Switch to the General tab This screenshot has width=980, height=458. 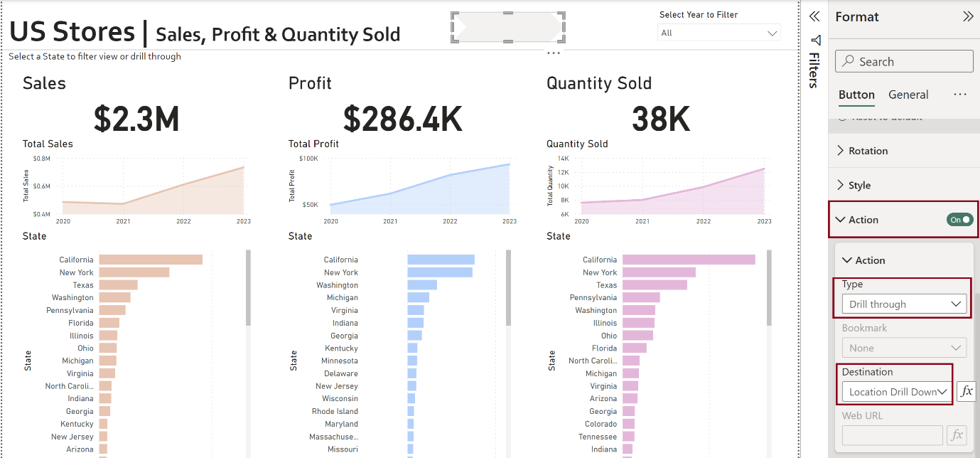click(908, 95)
